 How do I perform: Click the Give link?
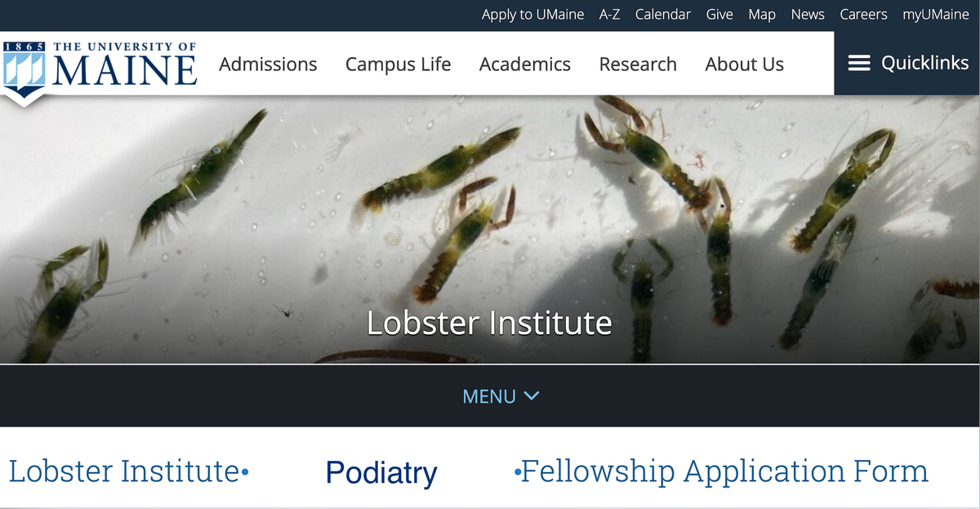tap(719, 15)
